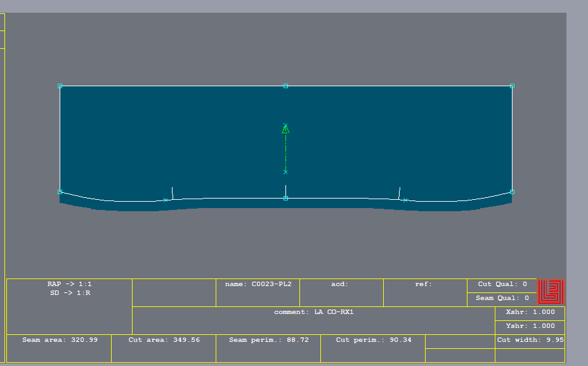This screenshot has height=366, width=588.
Task: Click the SD -> 1:R text
Action: tap(70, 293)
